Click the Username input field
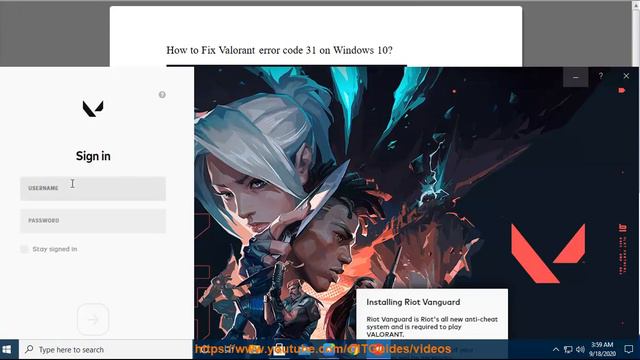This screenshot has width=640, height=360. [93, 189]
